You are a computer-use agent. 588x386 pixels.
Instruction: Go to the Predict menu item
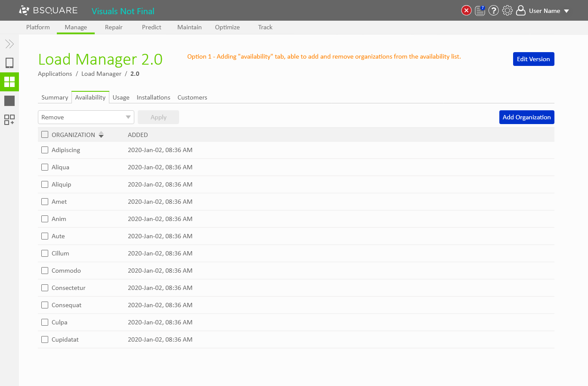coord(152,27)
